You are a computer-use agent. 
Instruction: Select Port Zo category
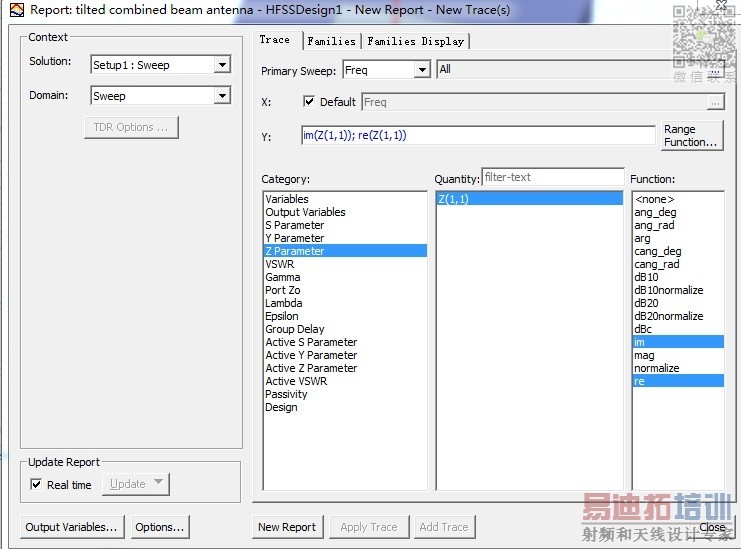click(x=345, y=290)
